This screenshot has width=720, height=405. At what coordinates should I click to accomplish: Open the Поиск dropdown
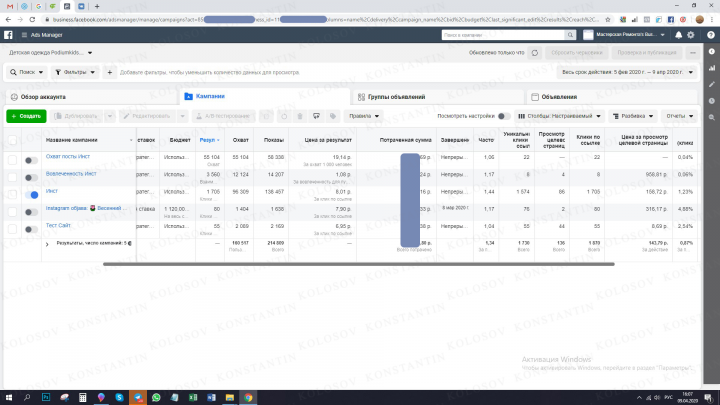(x=27, y=72)
